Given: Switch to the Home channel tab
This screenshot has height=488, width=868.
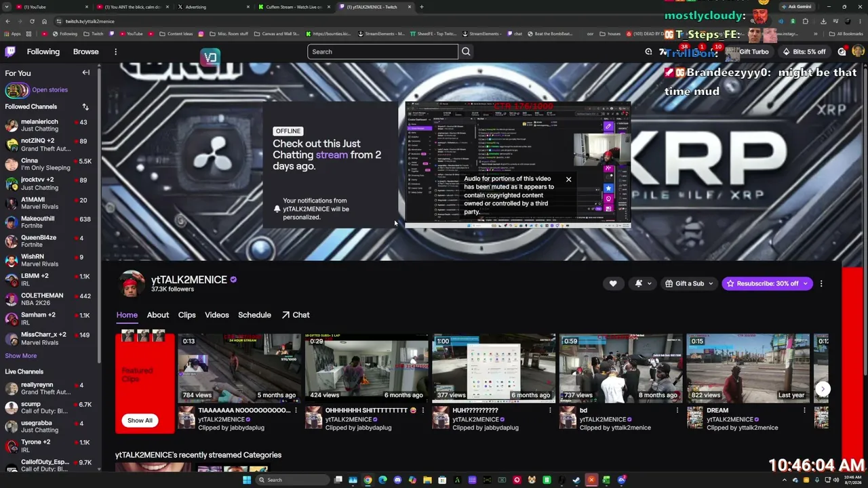Looking at the screenshot, I should 127,315.
